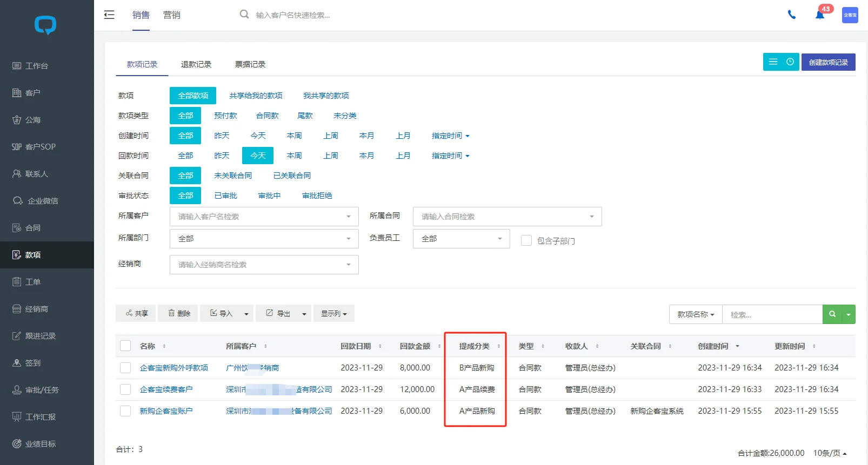868x465 pixels.
Task: Select the 新购企客宝账户 row checkbox
Action: tap(125, 411)
